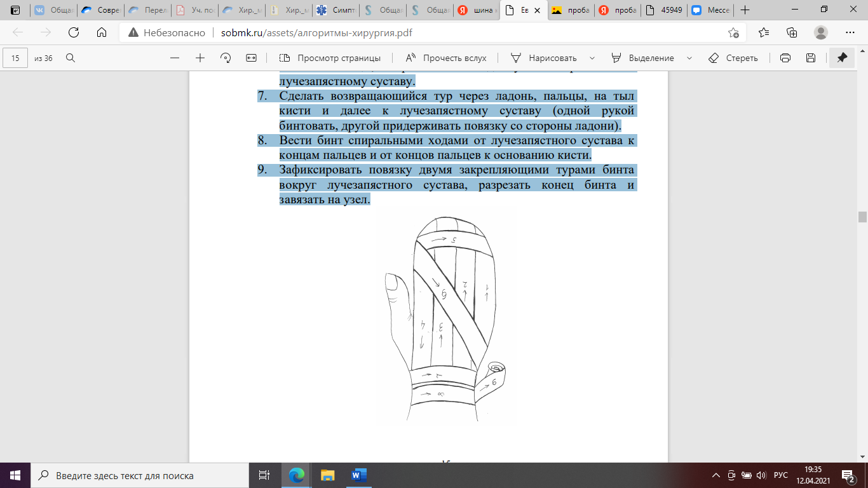Click the fit to width icon
868x488 pixels.
pyautogui.click(x=251, y=58)
